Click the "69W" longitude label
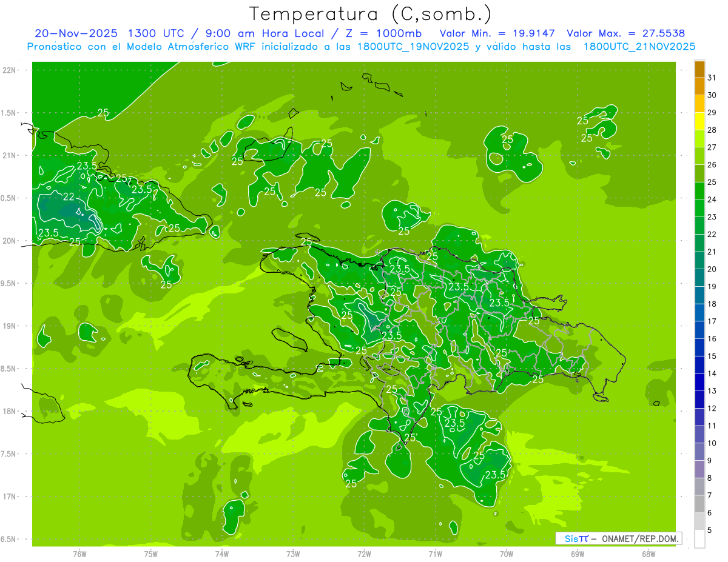 (x=578, y=554)
